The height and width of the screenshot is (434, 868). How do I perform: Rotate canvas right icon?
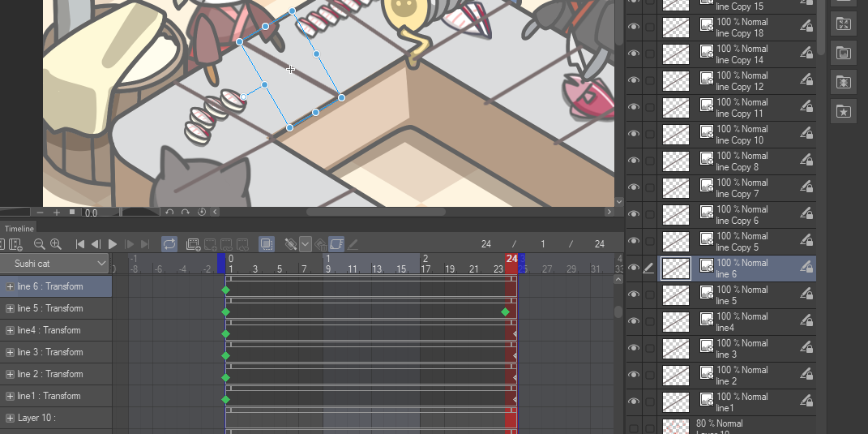186,213
